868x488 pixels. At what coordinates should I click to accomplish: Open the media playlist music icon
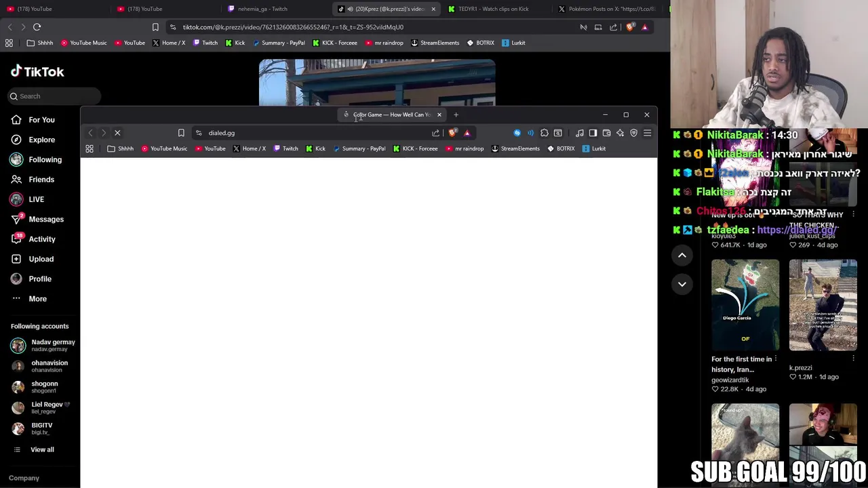tap(580, 133)
